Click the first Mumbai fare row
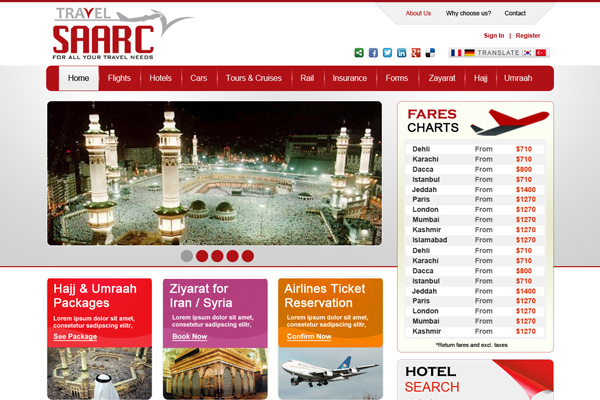The image size is (600, 400). [x=475, y=220]
